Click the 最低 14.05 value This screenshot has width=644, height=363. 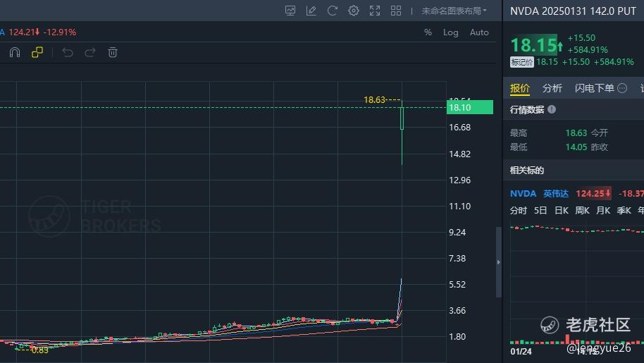tap(576, 147)
